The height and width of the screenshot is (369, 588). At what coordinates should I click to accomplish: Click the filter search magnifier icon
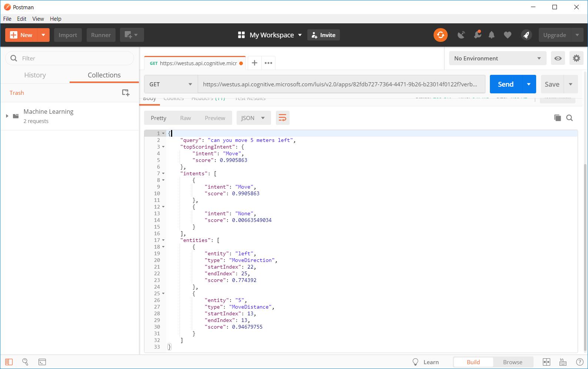(14, 58)
